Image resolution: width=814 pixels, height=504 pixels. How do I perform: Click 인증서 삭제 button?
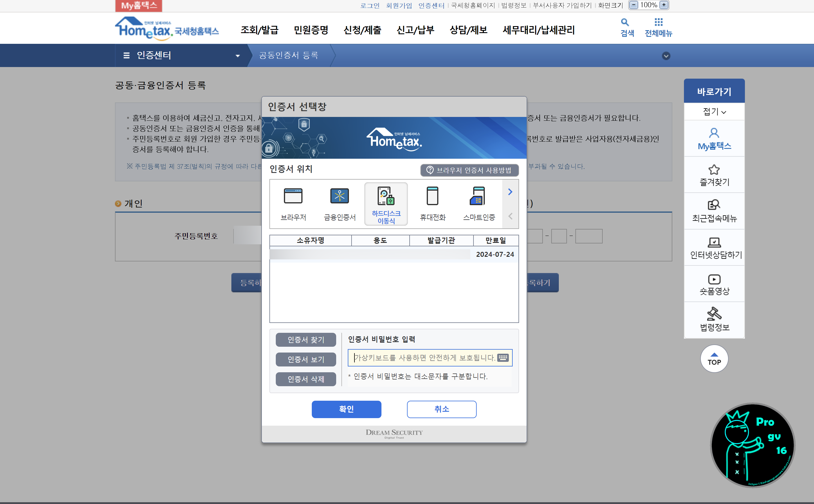tap(305, 379)
